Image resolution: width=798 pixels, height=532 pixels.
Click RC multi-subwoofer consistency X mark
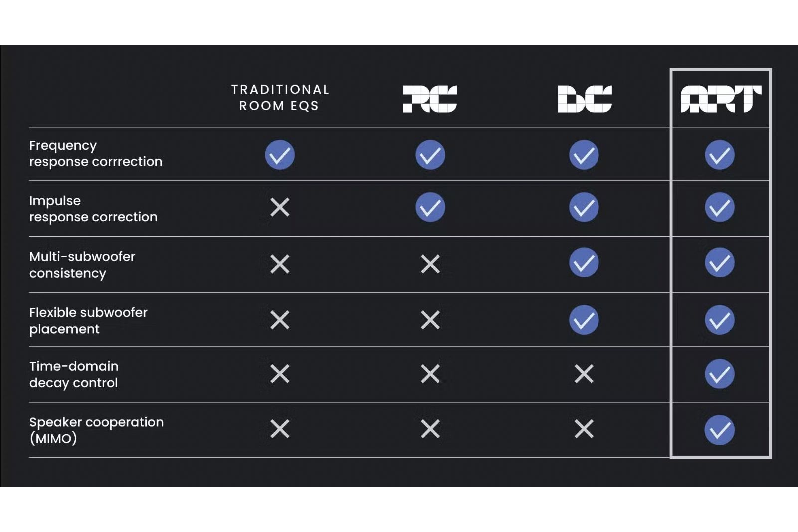[430, 264]
